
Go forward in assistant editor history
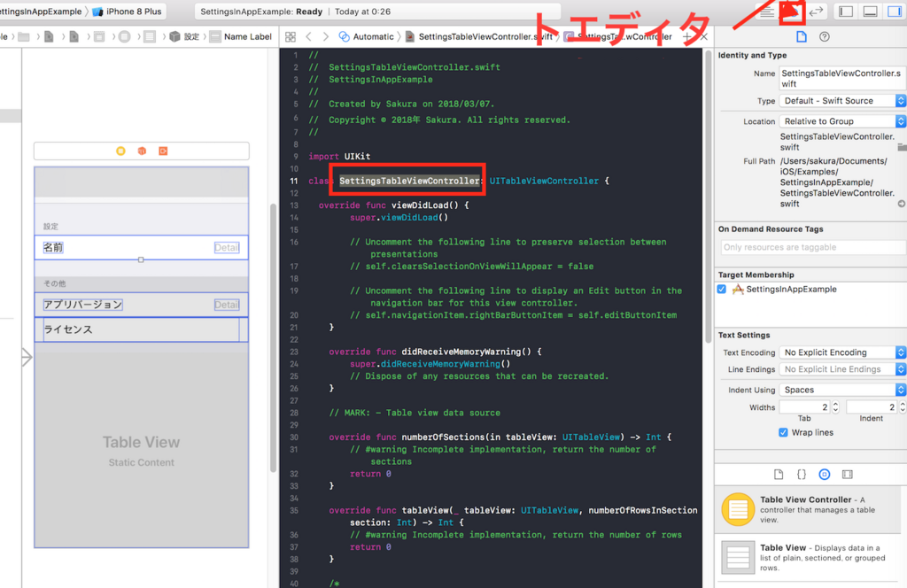[326, 36]
